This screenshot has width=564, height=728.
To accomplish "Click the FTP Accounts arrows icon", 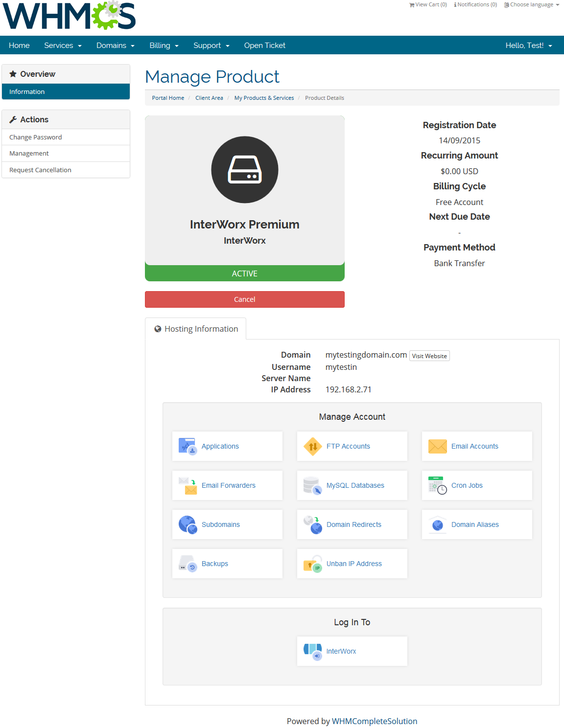I will click(312, 446).
